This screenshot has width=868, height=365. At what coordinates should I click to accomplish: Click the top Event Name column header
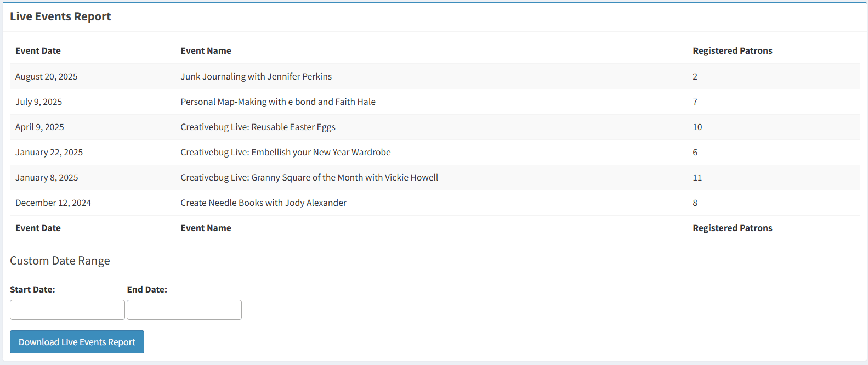[206, 50]
